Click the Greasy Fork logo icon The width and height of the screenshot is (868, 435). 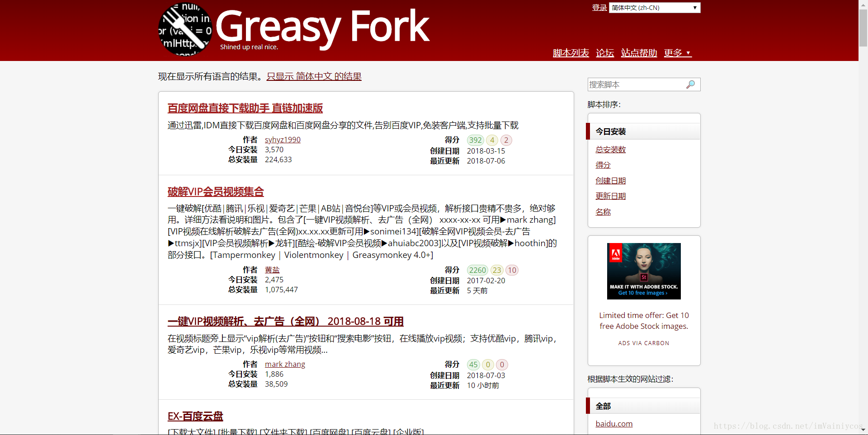coord(185,29)
